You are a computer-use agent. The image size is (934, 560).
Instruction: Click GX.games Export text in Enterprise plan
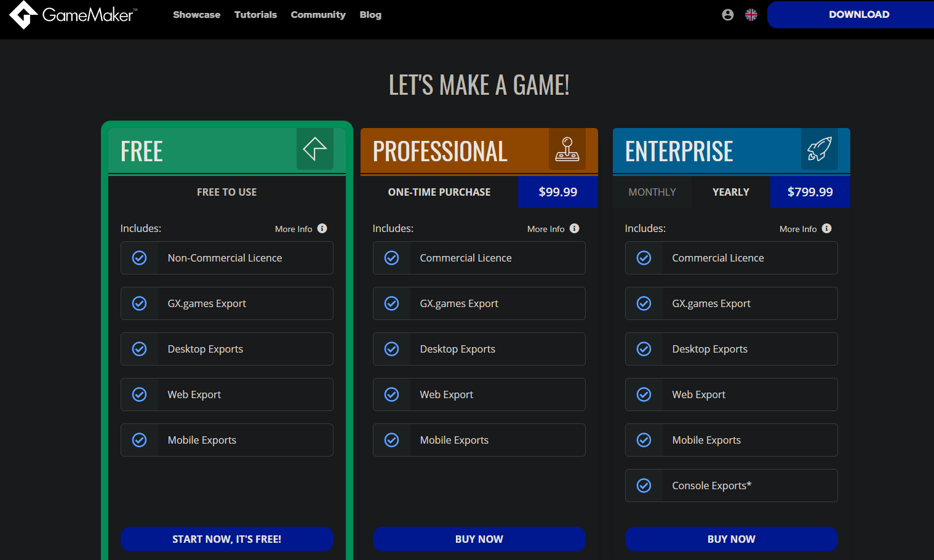(711, 303)
